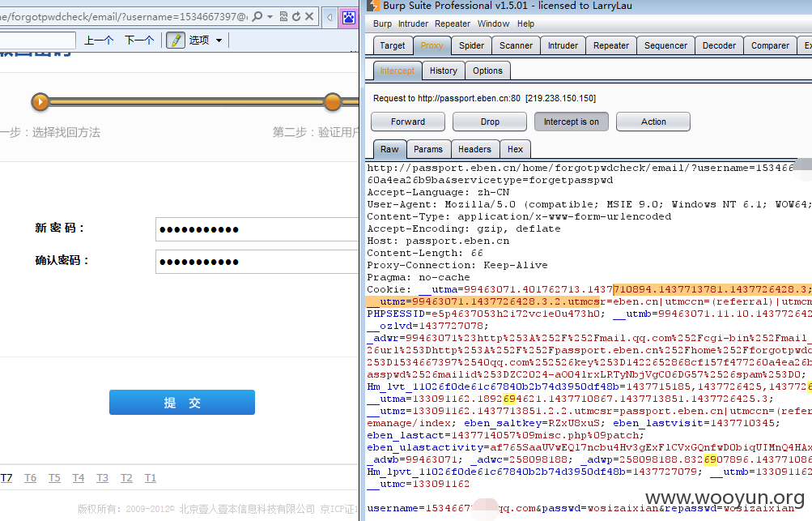Open the T6 footer link
The height and width of the screenshot is (521, 812).
click(30, 477)
